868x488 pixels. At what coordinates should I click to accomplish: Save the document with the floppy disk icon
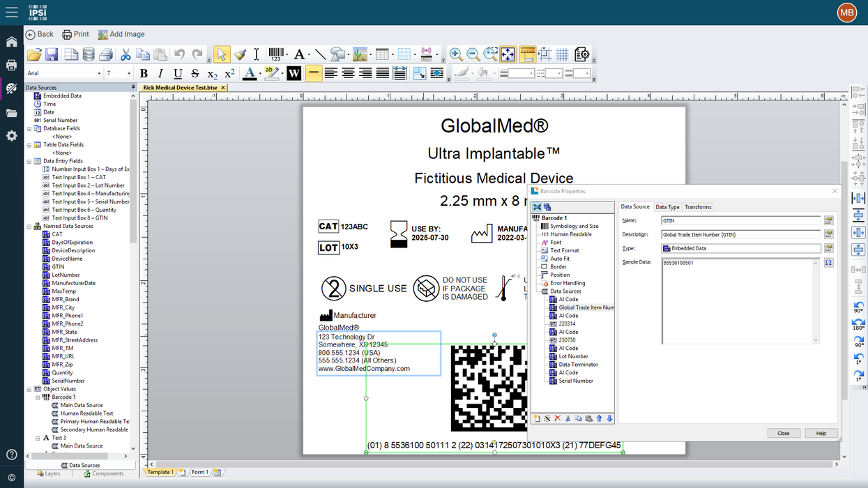(x=52, y=54)
